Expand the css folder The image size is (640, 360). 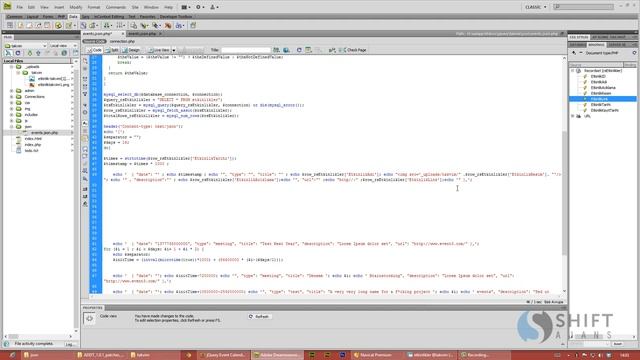[x=11, y=103]
